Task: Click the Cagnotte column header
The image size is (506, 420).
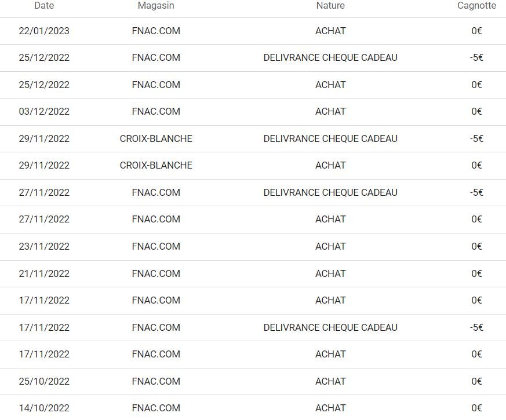Action: (476, 6)
